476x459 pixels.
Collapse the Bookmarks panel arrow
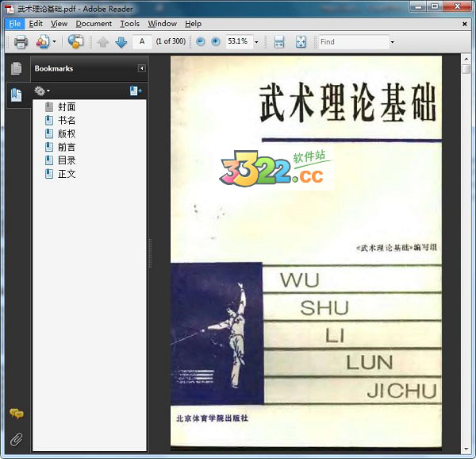pyautogui.click(x=142, y=68)
